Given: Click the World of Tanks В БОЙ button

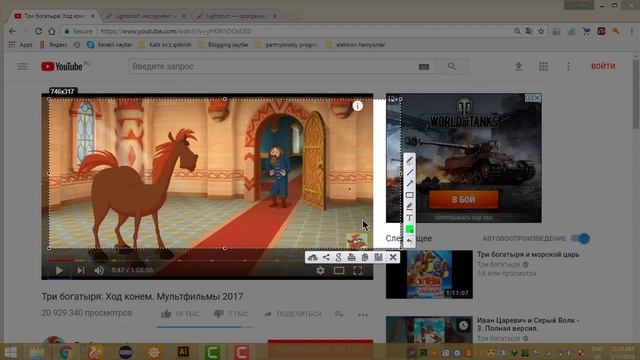Looking at the screenshot, I should 463,200.
